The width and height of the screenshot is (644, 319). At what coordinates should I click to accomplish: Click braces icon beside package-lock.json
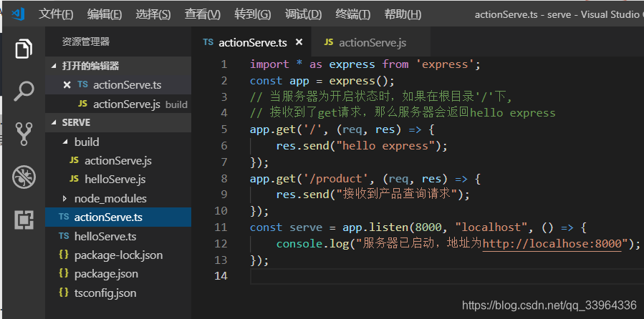pos(64,255)
